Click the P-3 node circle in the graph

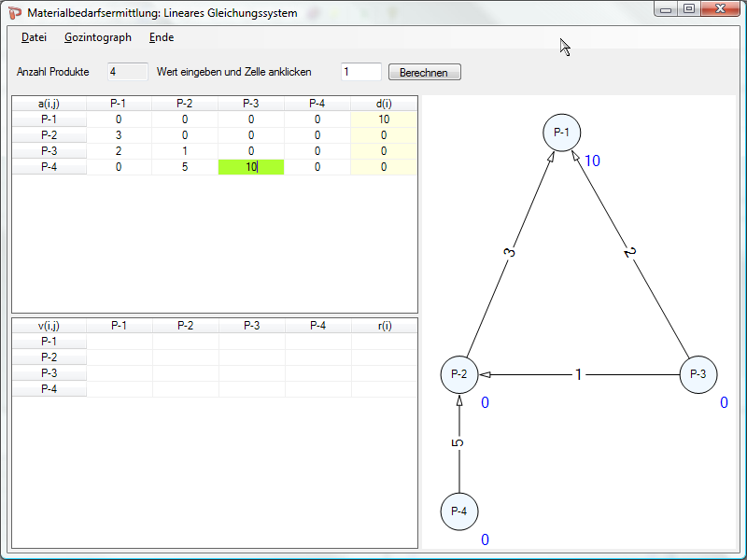(698, 374)
